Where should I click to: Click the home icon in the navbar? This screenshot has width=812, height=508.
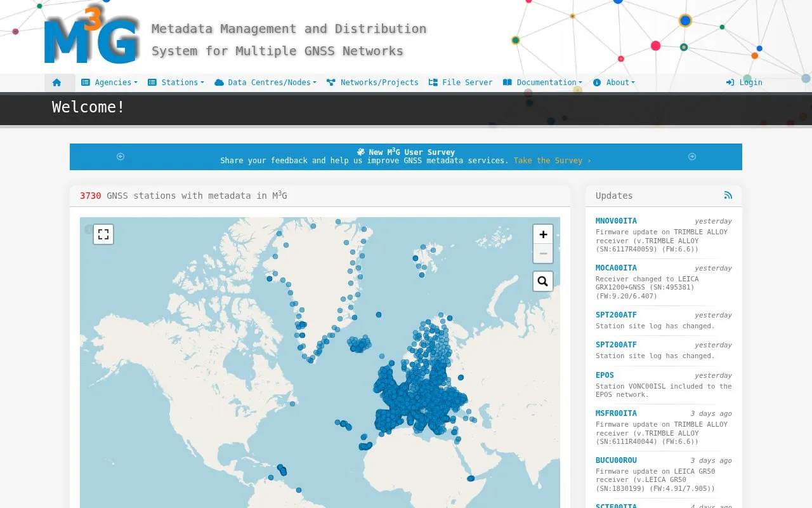(57, 83)
